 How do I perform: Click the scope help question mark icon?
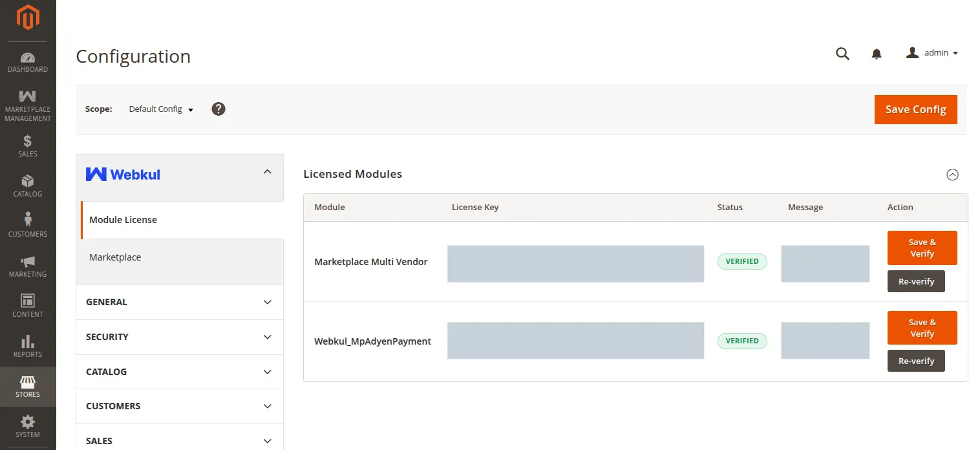(x=218, y=109)
